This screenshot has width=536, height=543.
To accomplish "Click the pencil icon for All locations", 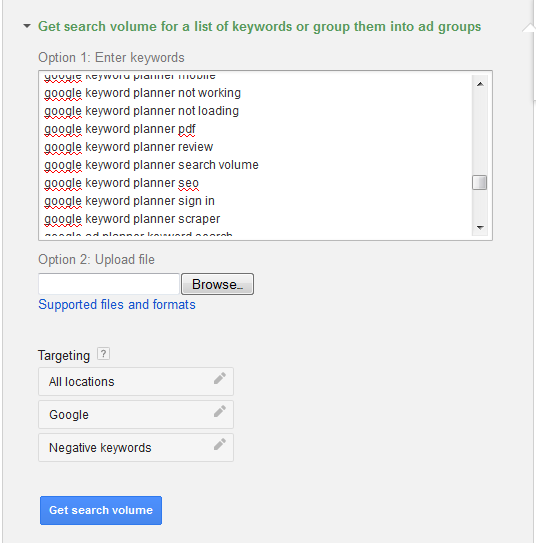I will pyautogui.click(x=220, y=378).
